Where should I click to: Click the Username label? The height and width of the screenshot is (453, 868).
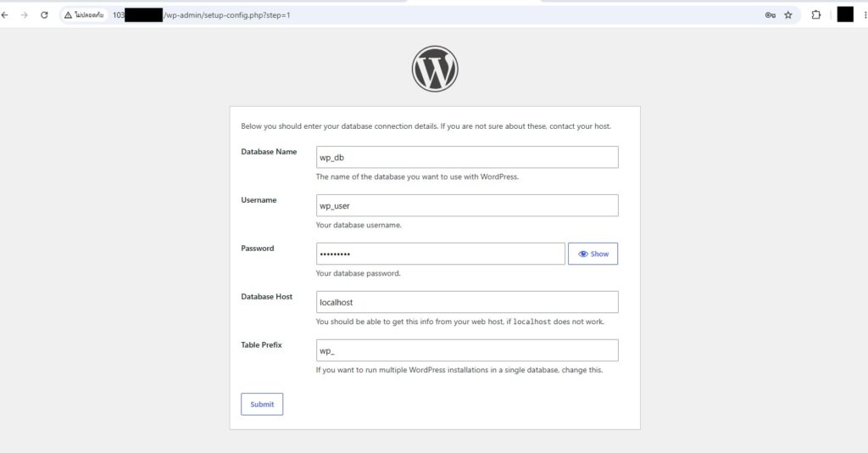259,200
